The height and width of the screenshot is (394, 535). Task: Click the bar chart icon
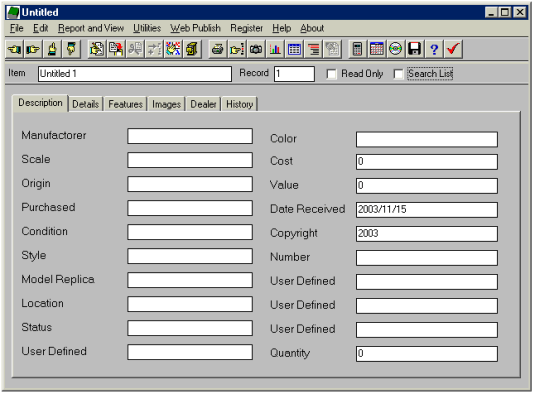point(275,49)
